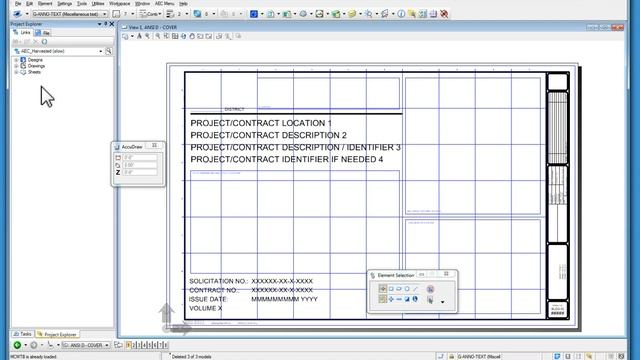Image resolution: width=640 pixels, height=360 pixels.
Task: Select text PROJECT/CONTRACT DESCRIPTION 2
Action: 269,135
